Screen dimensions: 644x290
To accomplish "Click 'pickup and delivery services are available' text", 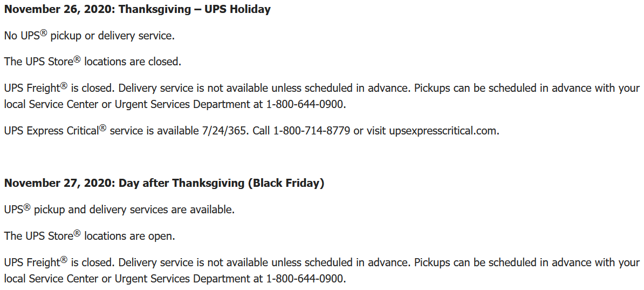I will coord(134,210).
